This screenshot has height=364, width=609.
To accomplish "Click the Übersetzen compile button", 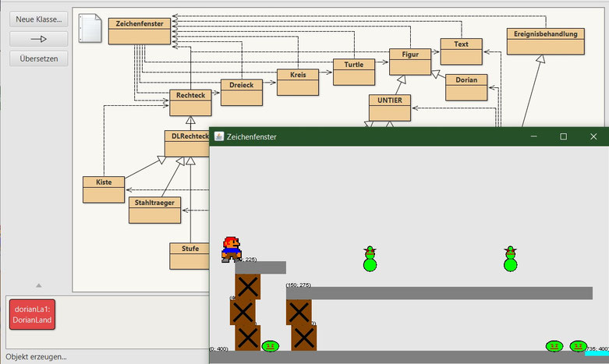I will click(x=38, y=58).
